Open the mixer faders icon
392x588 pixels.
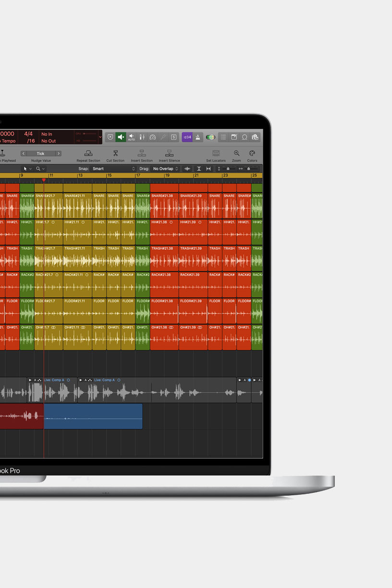pyautogui.click(x=142, y=137)
